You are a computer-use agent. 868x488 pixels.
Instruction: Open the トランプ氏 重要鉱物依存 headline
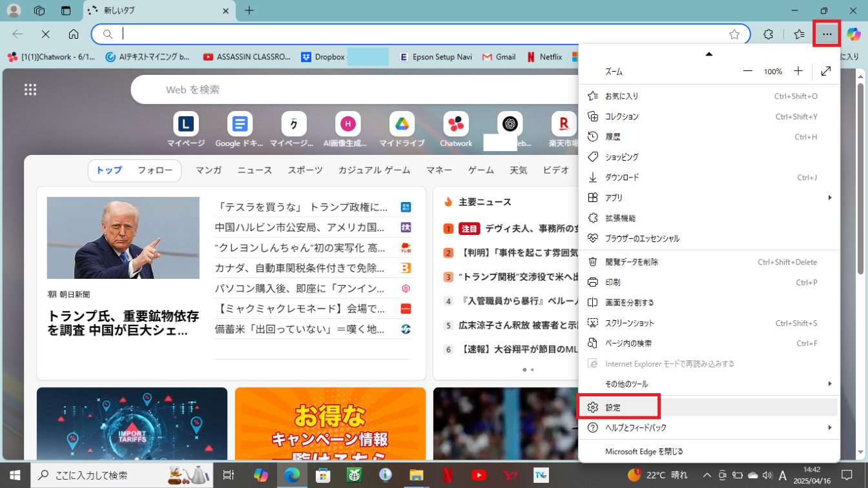[x=123, y=323]
